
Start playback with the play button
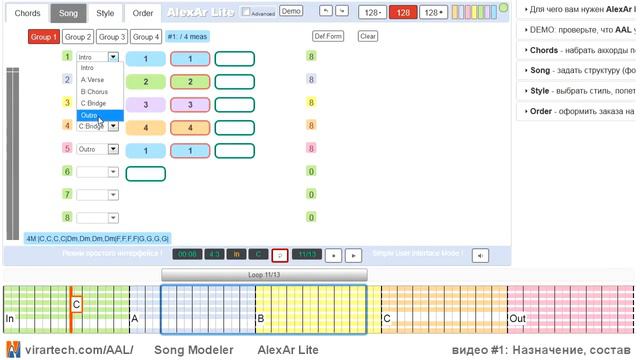coord(353,256)
